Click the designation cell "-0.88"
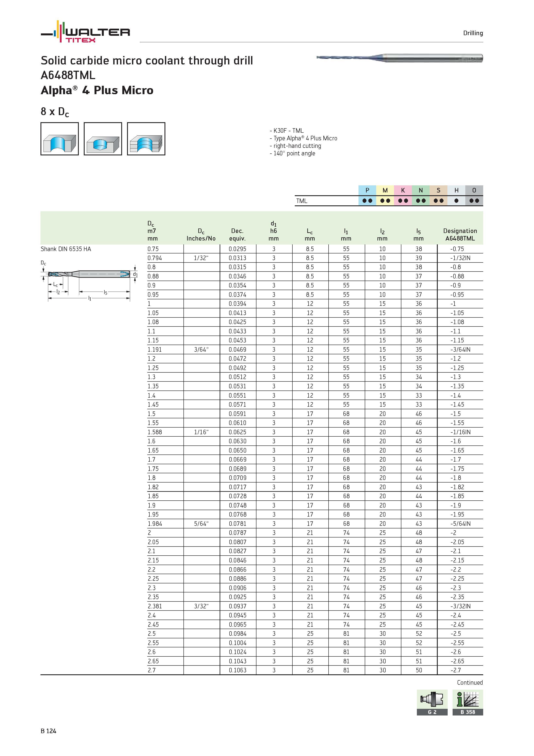This screenshot has width=534, height=756. coord(457,276)
